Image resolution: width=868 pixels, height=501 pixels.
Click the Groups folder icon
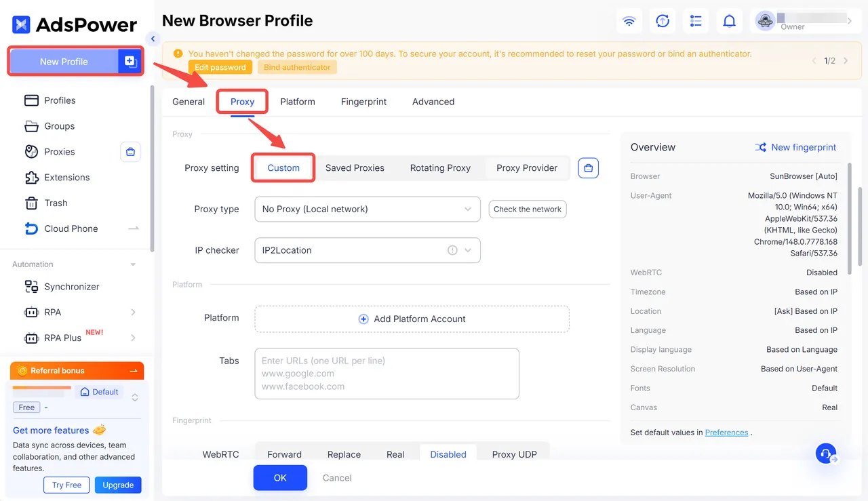[31, 126]
